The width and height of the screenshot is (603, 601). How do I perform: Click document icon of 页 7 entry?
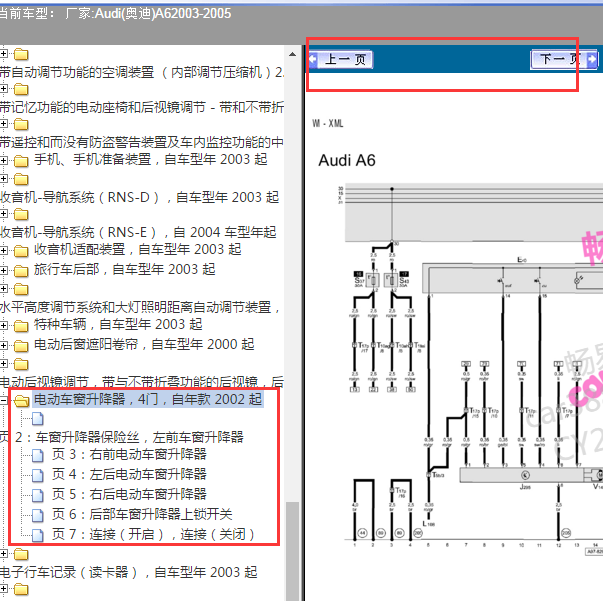38,535
